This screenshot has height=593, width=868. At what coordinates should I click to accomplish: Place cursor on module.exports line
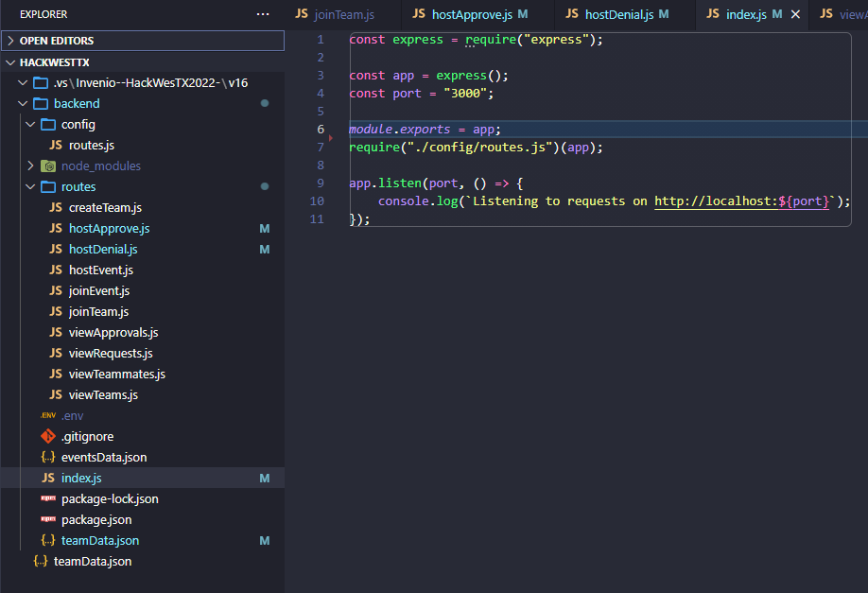click(x=425, y=130)
